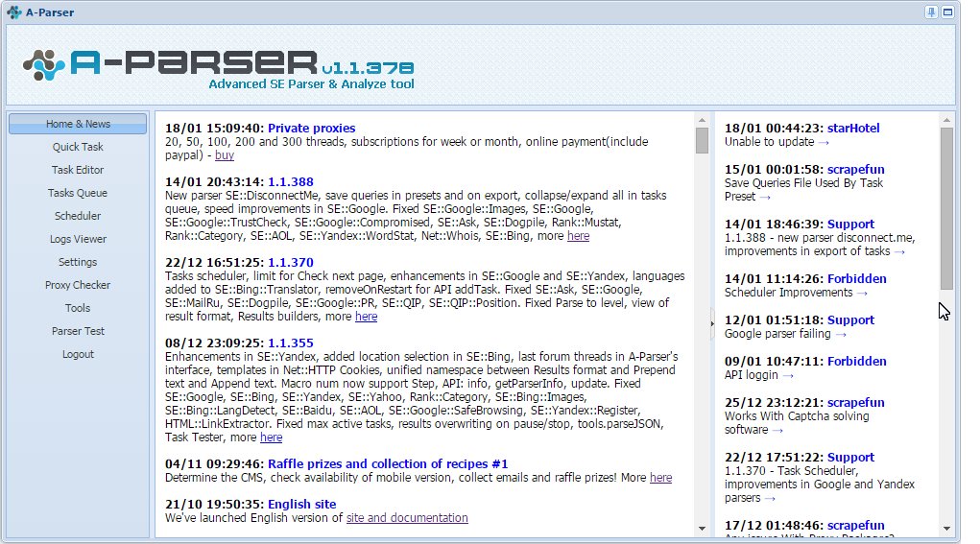
Task: Click forum panel scrollbar up arrow
Action: tap(946, 120)
